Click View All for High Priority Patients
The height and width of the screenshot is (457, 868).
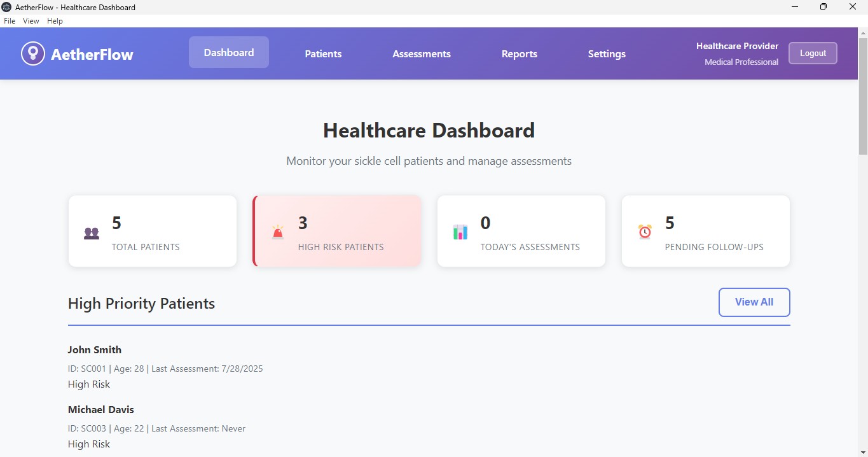[754, 302]
